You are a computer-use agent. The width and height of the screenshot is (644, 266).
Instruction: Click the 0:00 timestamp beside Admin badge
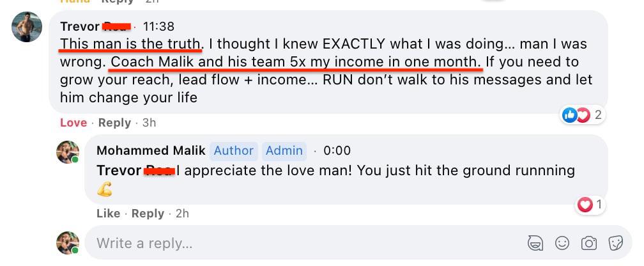pyautogui.click(x=337, y=151)
